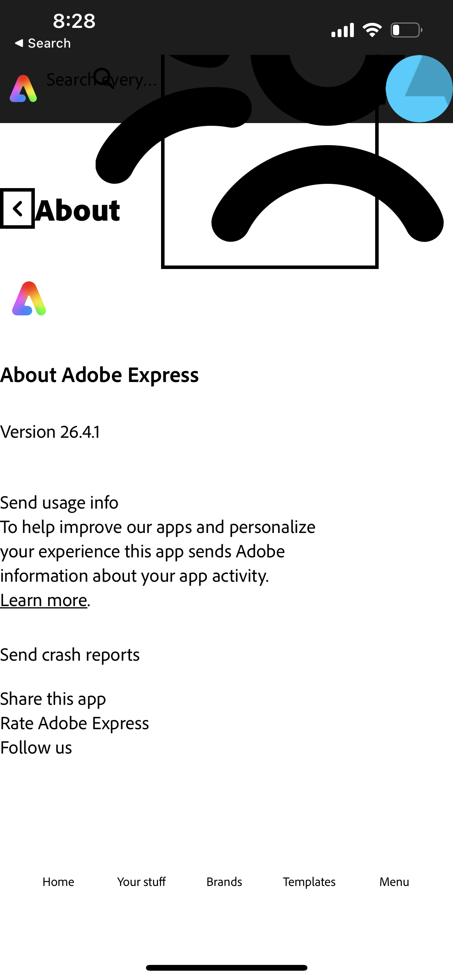
Task: Click the search magnifier icon
Action: point(104,79)
